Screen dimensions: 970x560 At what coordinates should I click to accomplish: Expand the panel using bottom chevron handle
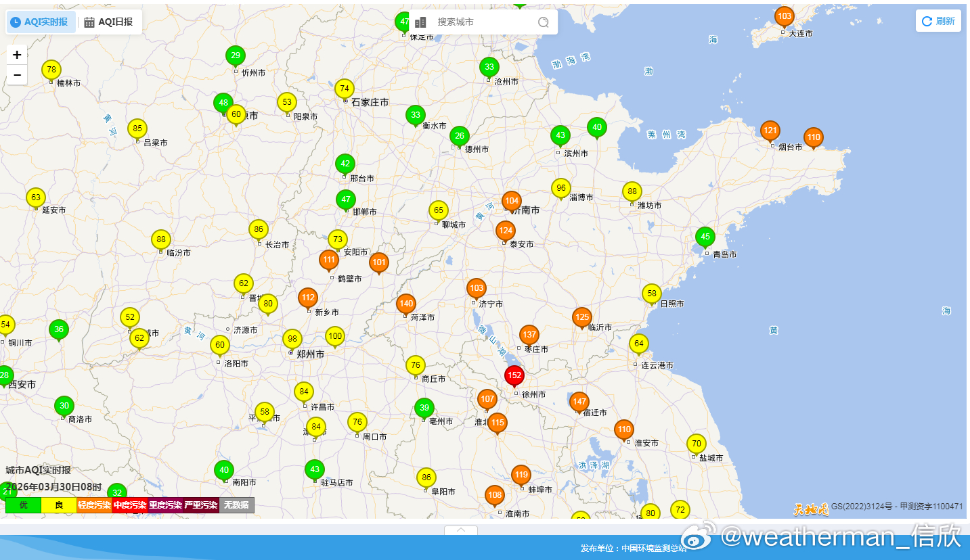click(461, 530)
